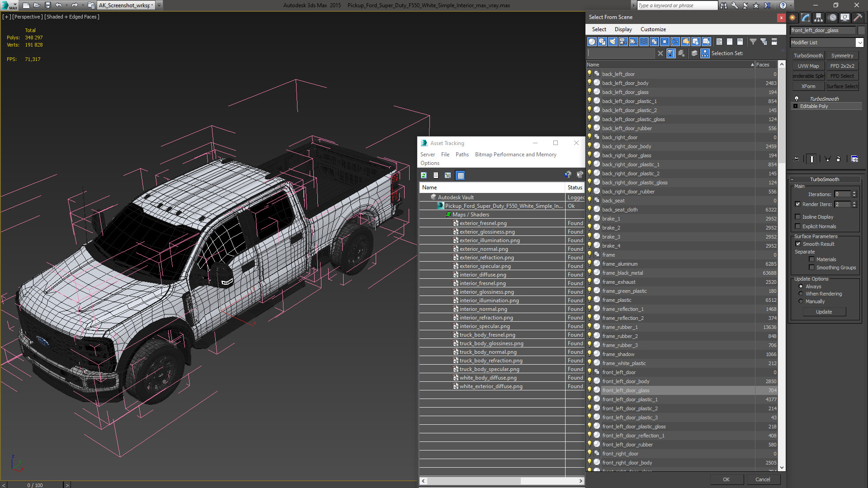Toggle Sort by Layer icon near Selection Set
This screenshot has width=868, height=488.
(694, 53)
